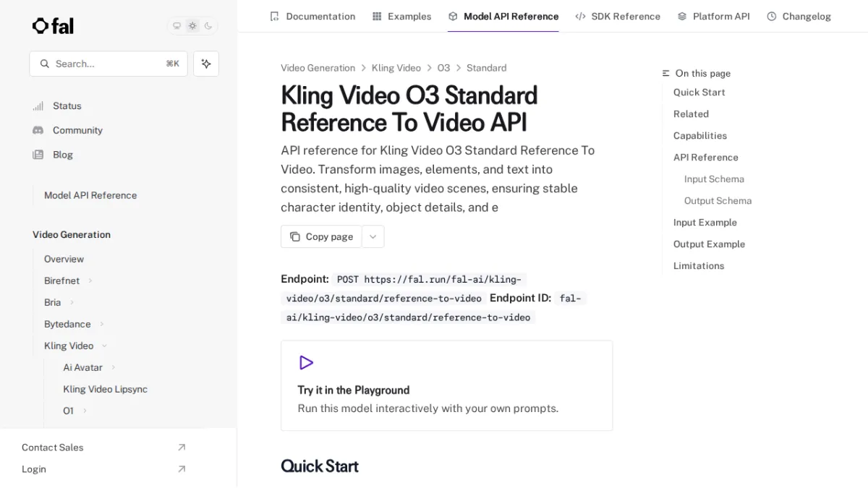Viewport: 868px width, 488px height.
Task: Click the O3 breadcrumb
Action: point(443,68)
